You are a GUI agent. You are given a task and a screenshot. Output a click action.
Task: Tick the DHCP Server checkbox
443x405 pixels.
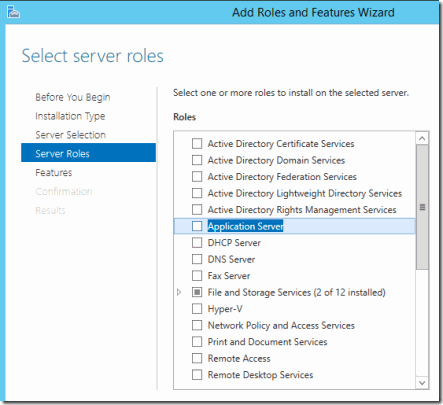(197, 243)
